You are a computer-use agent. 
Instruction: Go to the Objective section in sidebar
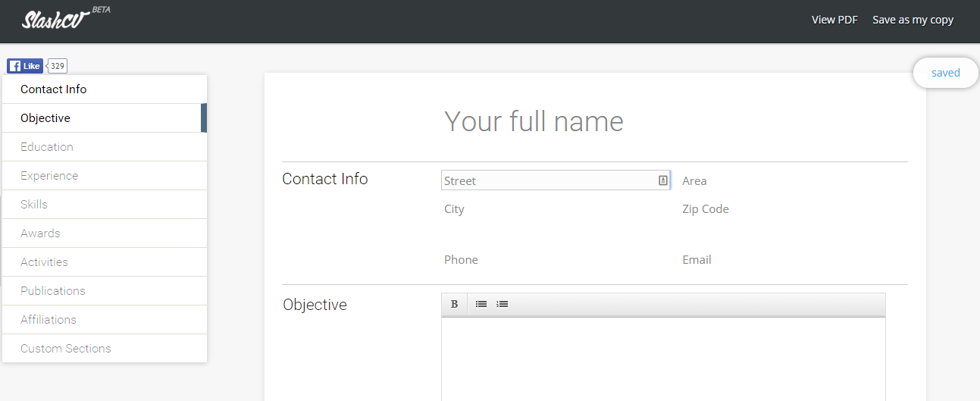45,118
